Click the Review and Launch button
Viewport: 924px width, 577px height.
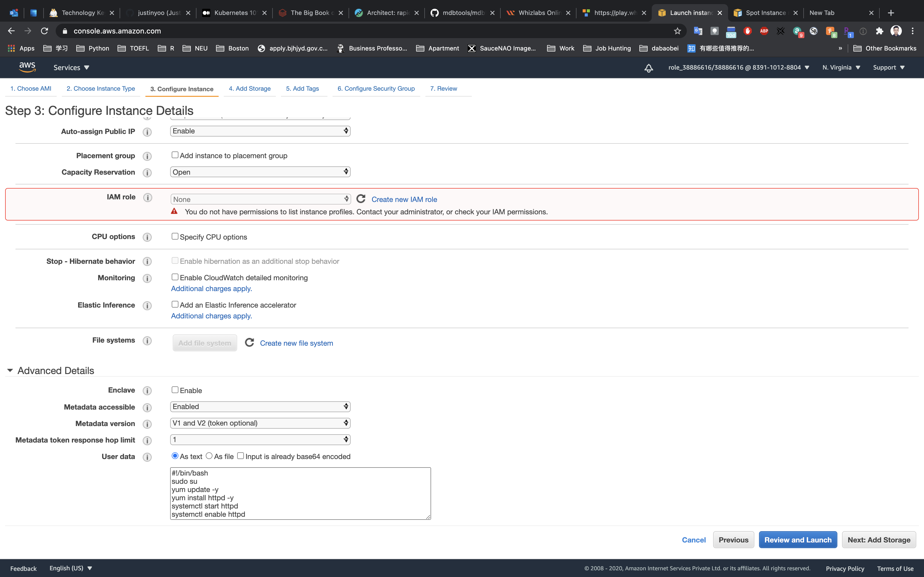(x=798, y=540)
